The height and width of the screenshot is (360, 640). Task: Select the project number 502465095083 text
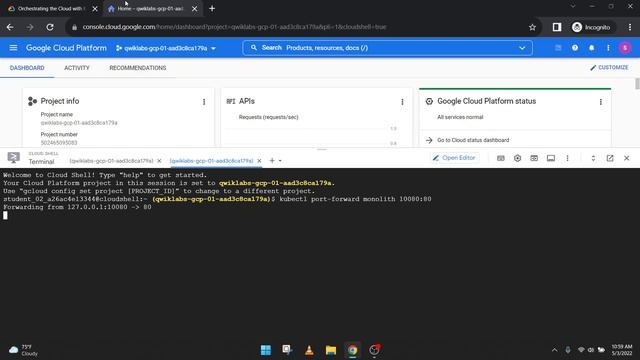[x=59, y=143]
